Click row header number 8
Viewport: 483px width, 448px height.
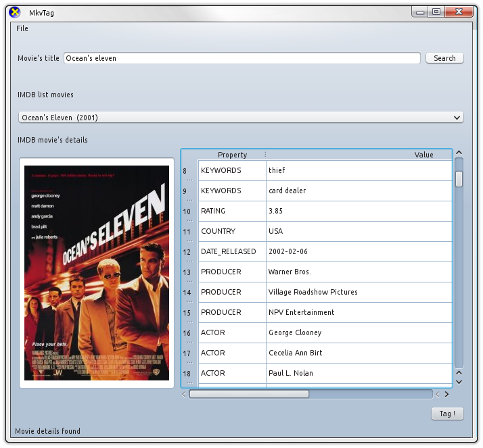tap(189, 171)
